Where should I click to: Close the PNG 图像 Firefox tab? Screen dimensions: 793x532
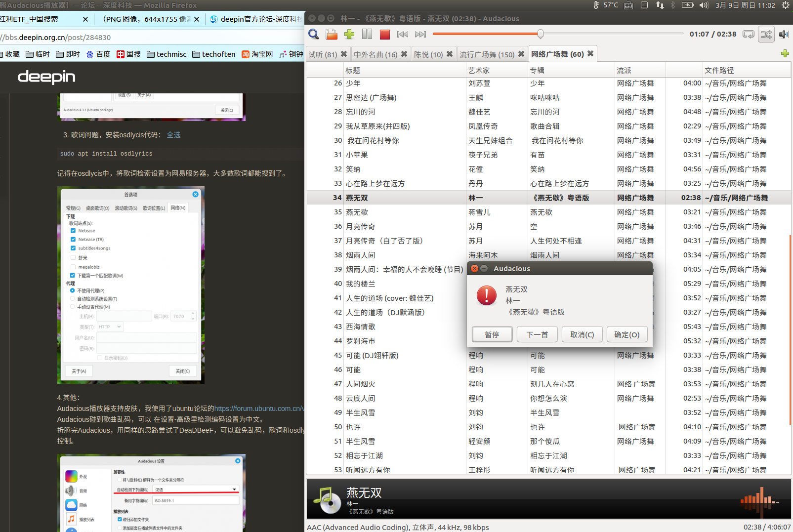(197, 19)
